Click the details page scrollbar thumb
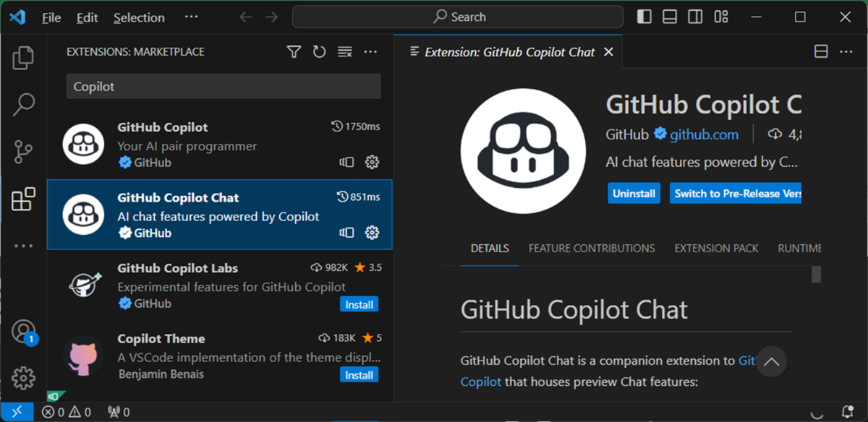Screen dimensions: 868x422 click(816, 274)
